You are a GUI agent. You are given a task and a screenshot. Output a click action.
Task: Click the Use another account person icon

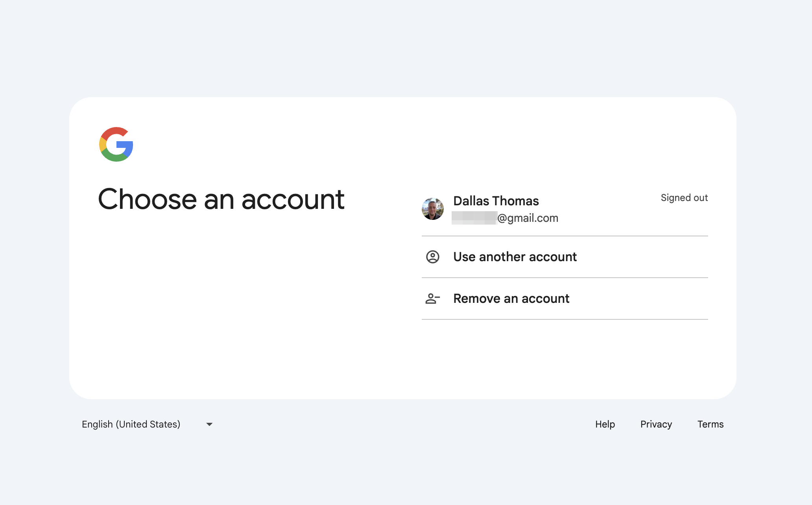click(432, 257)
